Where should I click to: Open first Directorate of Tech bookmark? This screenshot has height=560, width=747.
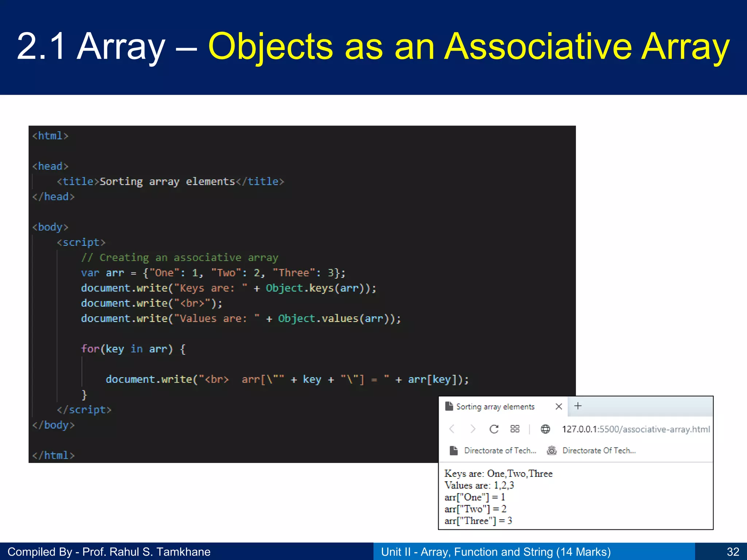[x=493, y=451]
